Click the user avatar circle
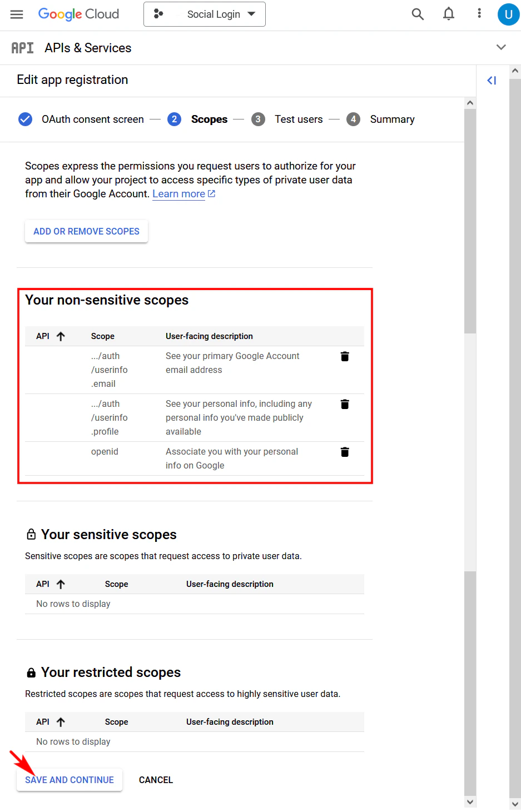This screenshot has width=521, height=812. point(508,14)
